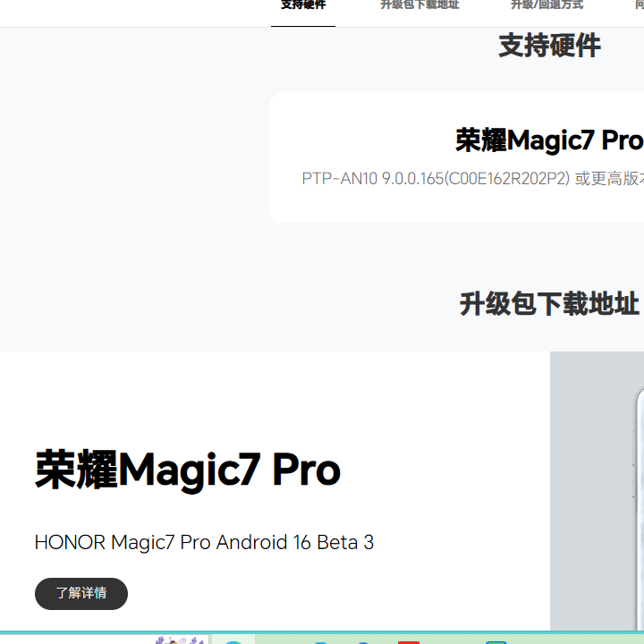Open the 升级包下载地址 tab
The width and height of the screenshot is (644, 644).
pos(419,5)
